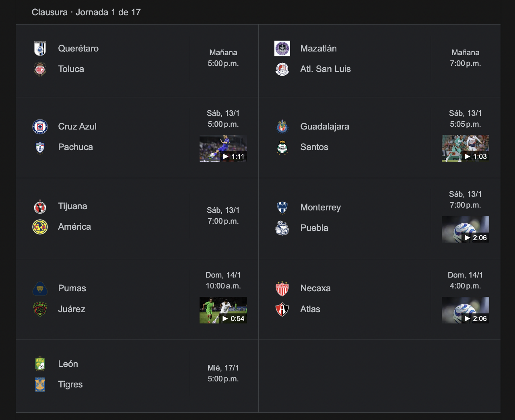Click the América yellow crest icon

pyautogui.click(x=40, y=227)
